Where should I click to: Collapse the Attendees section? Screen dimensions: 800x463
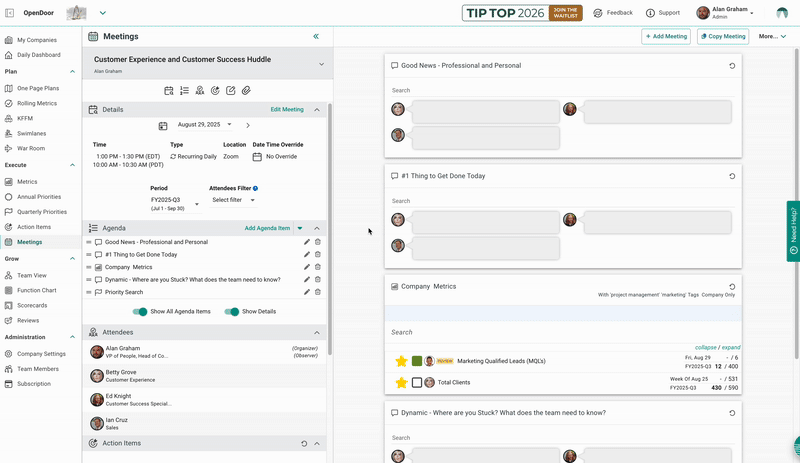coord(318,332)
